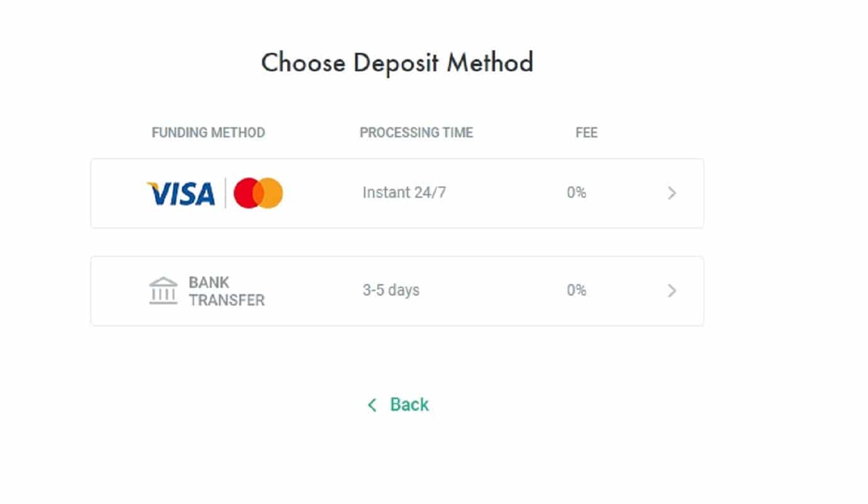This screenshot has height=504, width=868.
Task: Click the bank building icon
Action: pyautogui.click(x=163, y=290)
